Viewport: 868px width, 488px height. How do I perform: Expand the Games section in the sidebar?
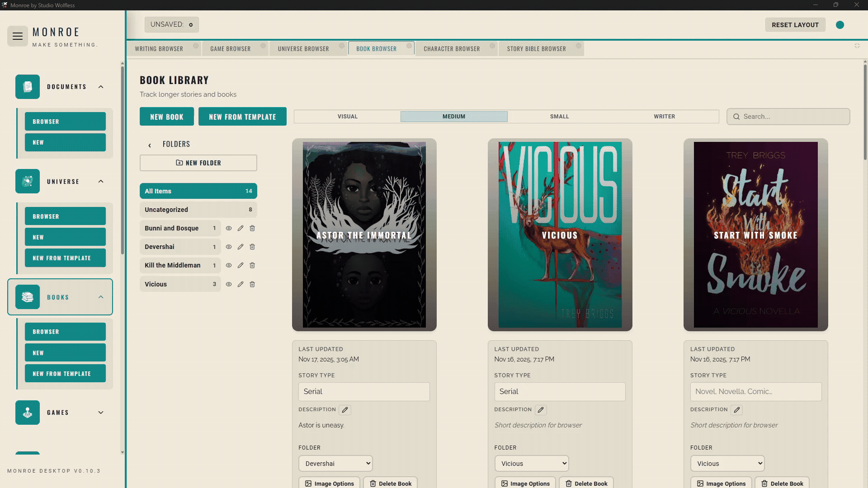click(x=100, y=412)
